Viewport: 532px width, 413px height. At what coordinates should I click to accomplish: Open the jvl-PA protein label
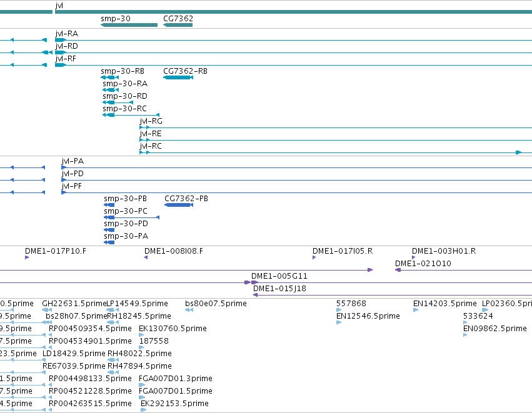(x=73, y=161)
